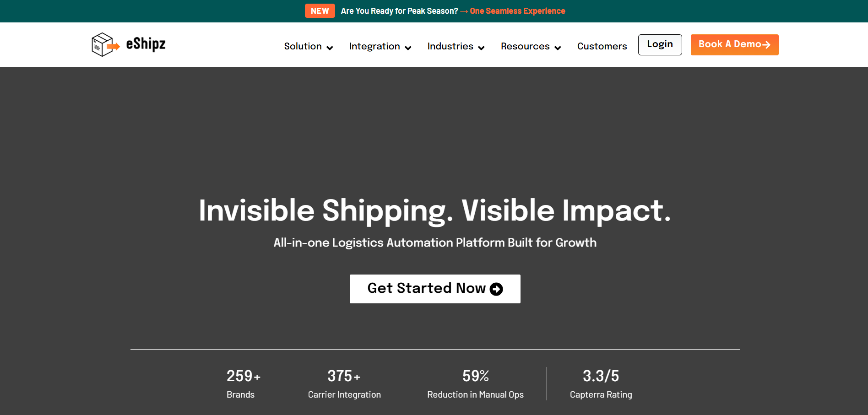868x415 pixels.
Task: Follow the One Seamless Experience link
Action: coord(517,11)
